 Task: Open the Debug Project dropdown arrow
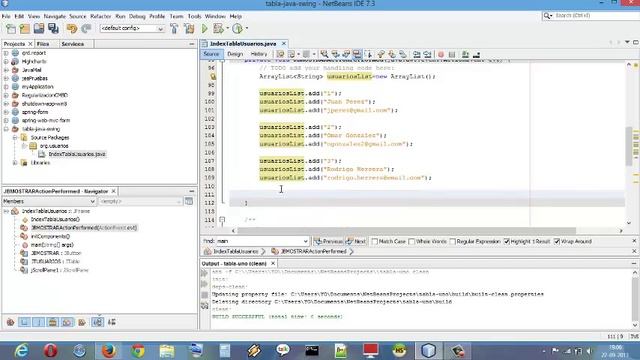[x=227, y=29]
